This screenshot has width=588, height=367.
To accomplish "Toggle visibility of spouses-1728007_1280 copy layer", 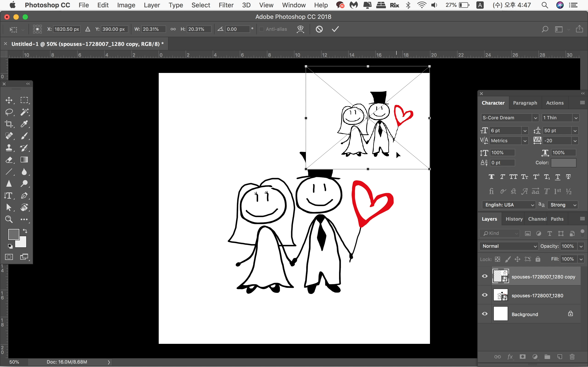I will tap(484, 276).
